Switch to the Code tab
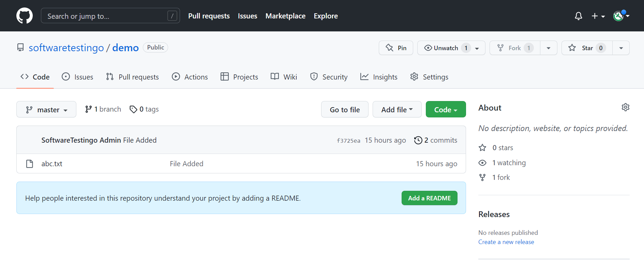The image size is (644, 271). [35, 77]
